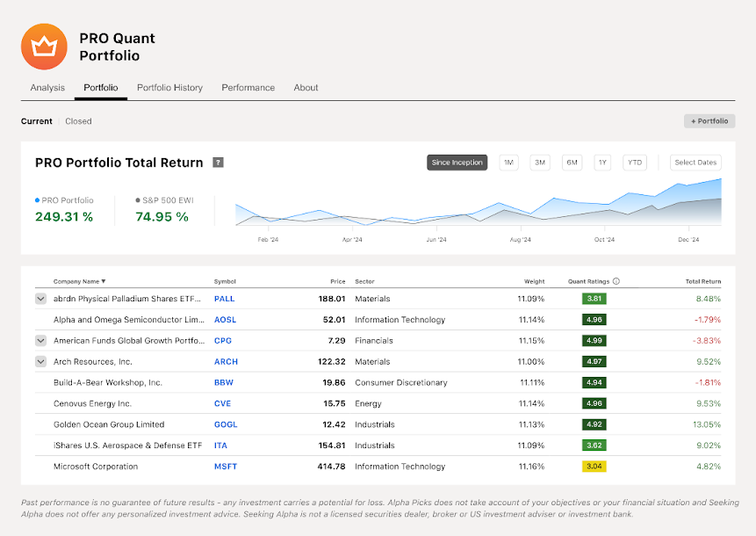Expand the abrdn Physical Palladium row

[41, 299]
